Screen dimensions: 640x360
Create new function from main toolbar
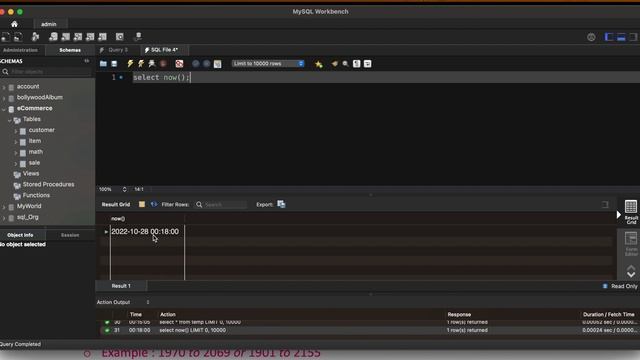[102, 37]
